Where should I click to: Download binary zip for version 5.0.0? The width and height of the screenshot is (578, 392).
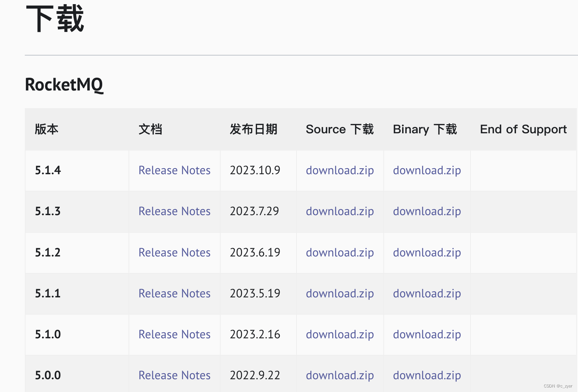pos(427,375)
